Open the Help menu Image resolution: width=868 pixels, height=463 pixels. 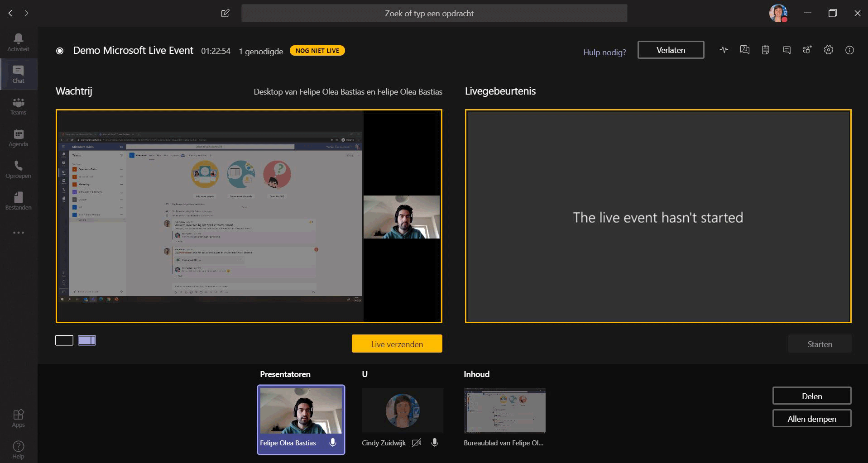pyautogui.click(x=18, y=450)
